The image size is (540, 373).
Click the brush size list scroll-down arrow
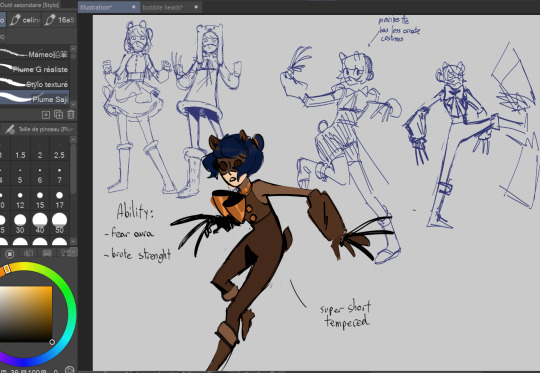click(x=73, y=241)
